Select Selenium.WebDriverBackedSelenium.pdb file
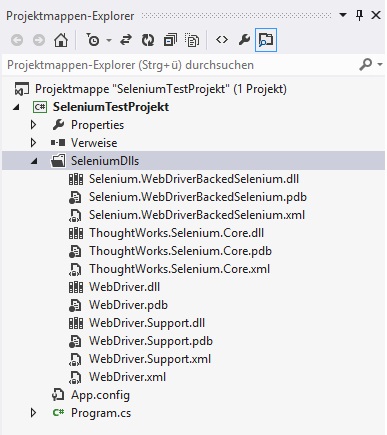 tap(198, 197)
